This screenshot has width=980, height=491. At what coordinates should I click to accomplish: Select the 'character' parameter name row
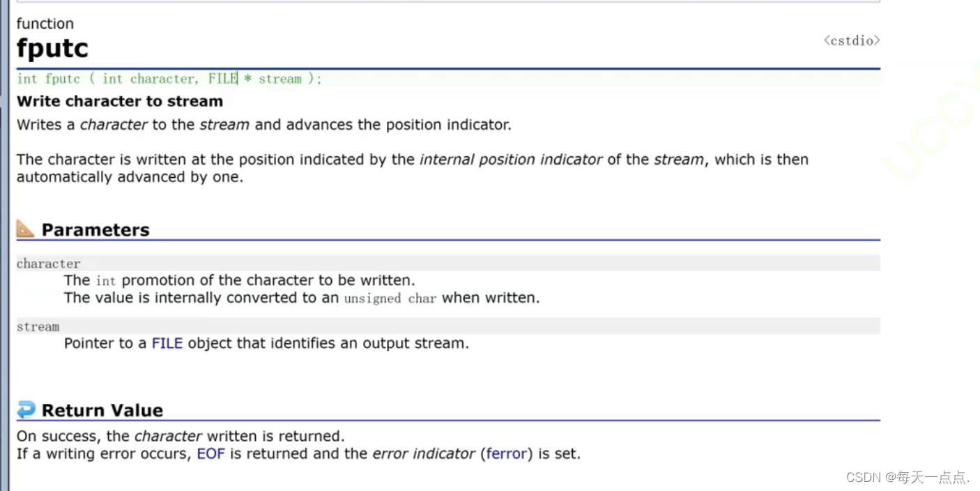(x=448, y=263)
